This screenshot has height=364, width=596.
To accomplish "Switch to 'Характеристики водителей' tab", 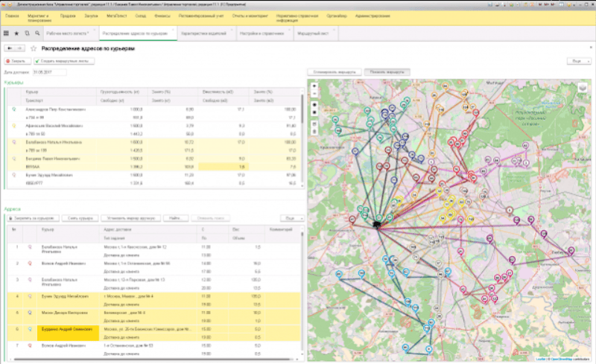I will [203, 33].
